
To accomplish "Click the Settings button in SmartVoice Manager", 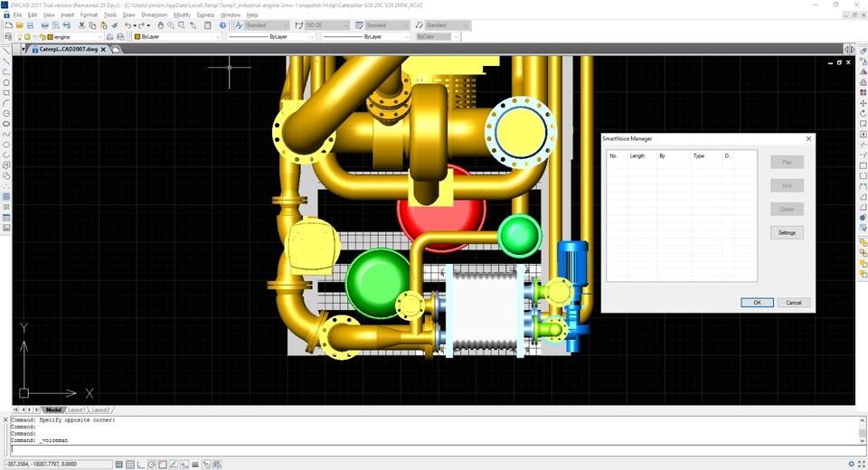I will [787, 232].
